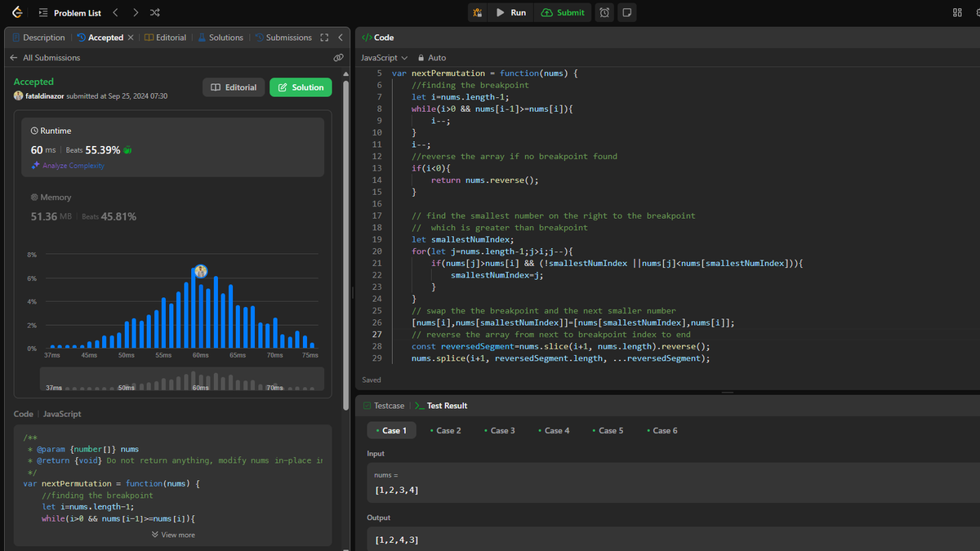
Task: Select Case 1 result
Action: [391, 430]
